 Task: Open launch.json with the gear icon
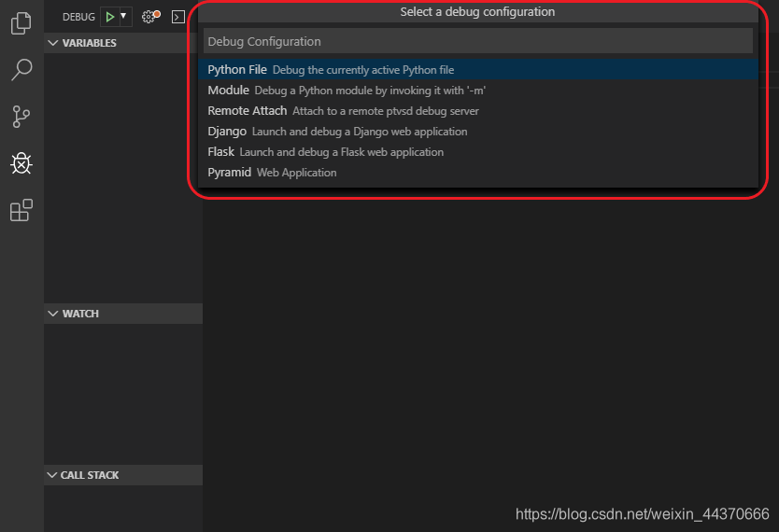click(150, 17)
